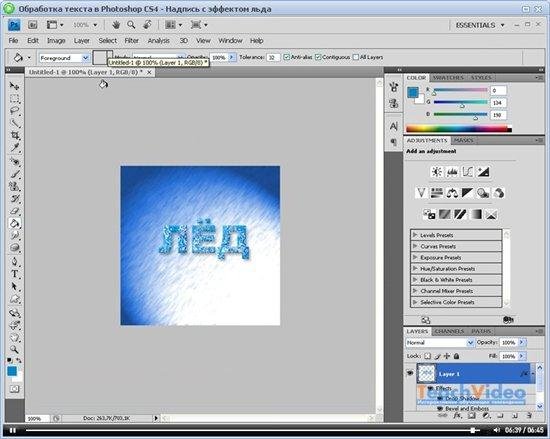Select the Horizontal Type tool

coord(14,274)
